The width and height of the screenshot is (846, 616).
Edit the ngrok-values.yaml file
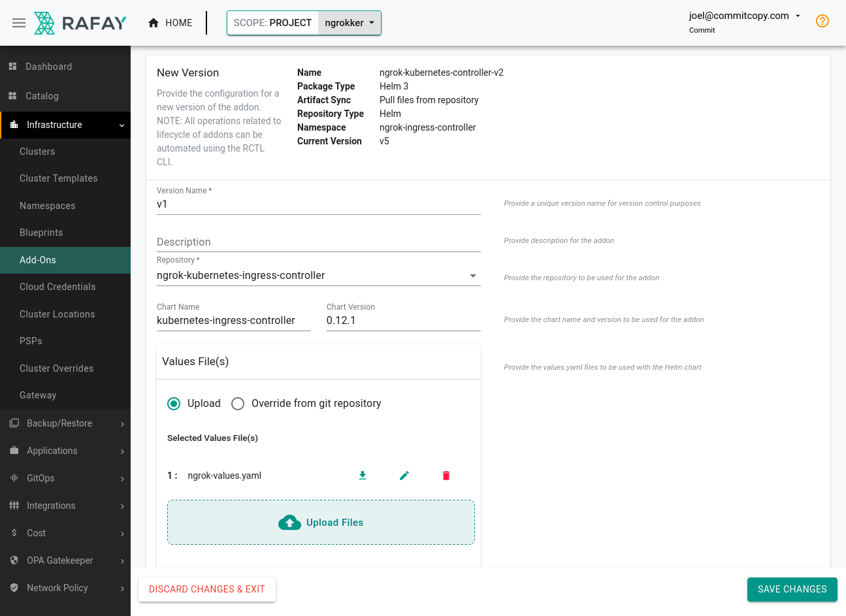[404, 476]
